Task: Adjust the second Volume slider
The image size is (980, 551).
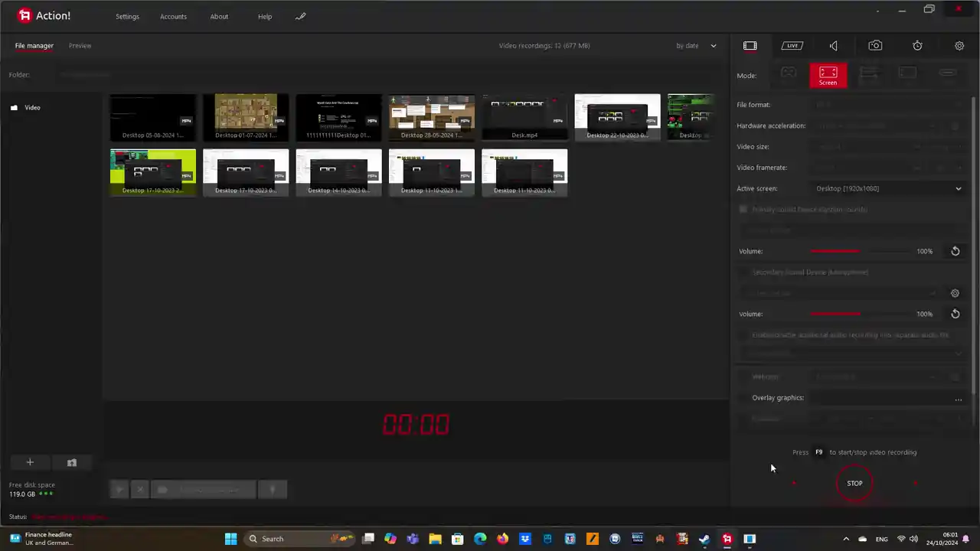Action: click(859, 314)
